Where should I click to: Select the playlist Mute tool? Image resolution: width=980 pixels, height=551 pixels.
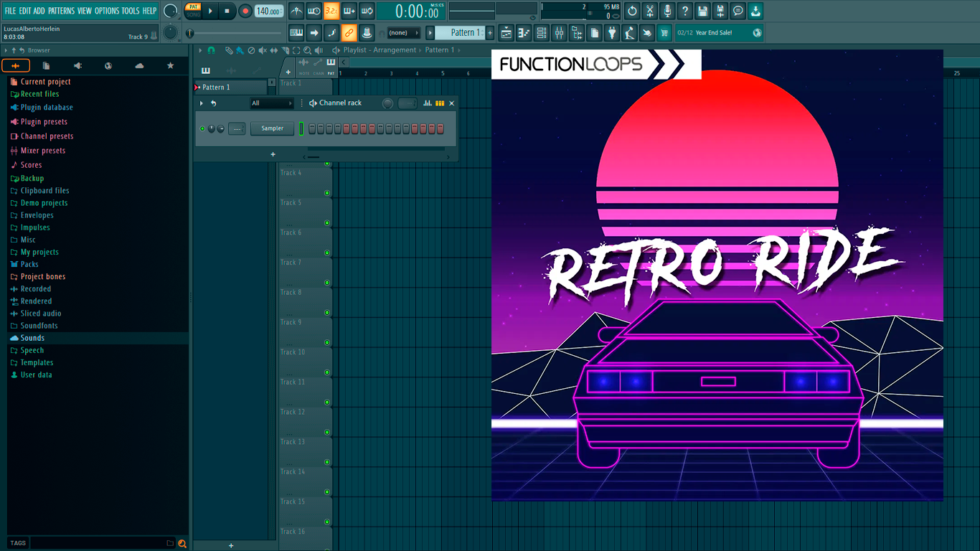pos(263,50)
